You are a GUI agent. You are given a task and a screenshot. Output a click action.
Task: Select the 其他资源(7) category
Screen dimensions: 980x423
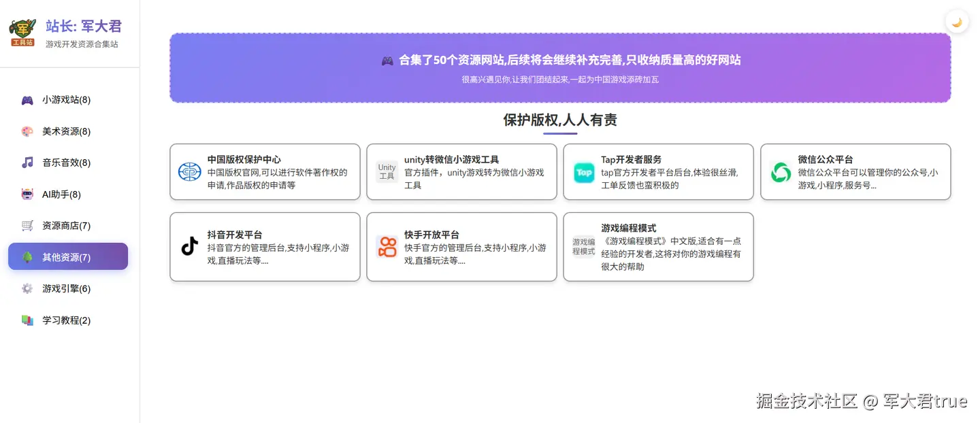[68, 257]
